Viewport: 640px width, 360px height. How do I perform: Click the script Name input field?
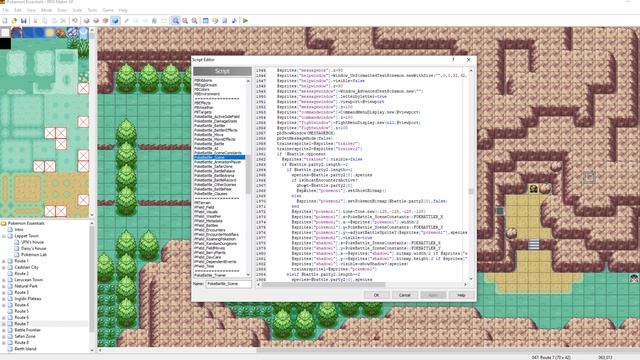(229, 284)
